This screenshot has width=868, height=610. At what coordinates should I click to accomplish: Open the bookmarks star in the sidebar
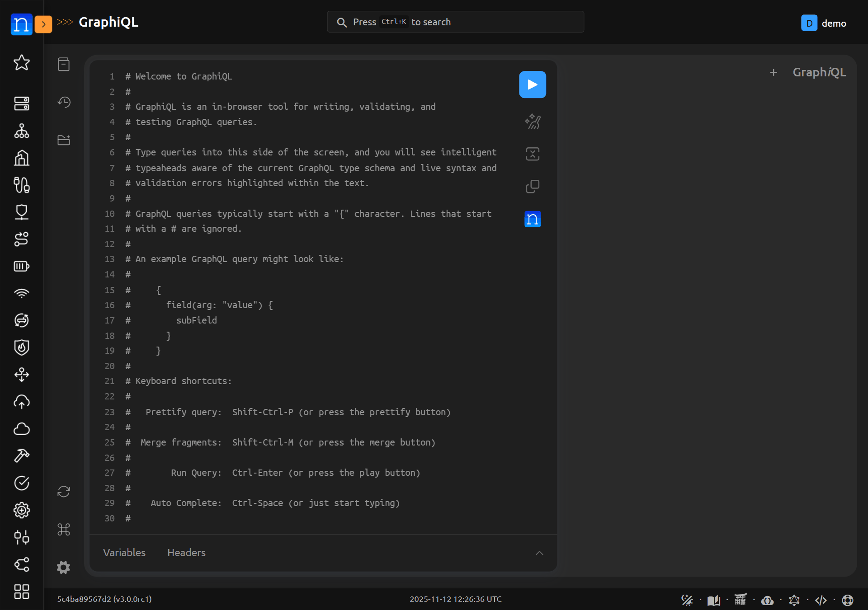(x=22, y=62)
